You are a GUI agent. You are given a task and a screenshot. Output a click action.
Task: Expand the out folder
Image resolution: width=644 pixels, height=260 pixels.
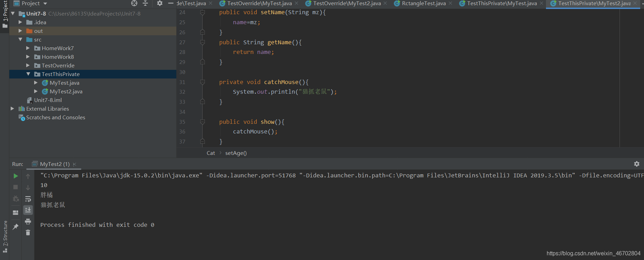(x=20, y=31)
